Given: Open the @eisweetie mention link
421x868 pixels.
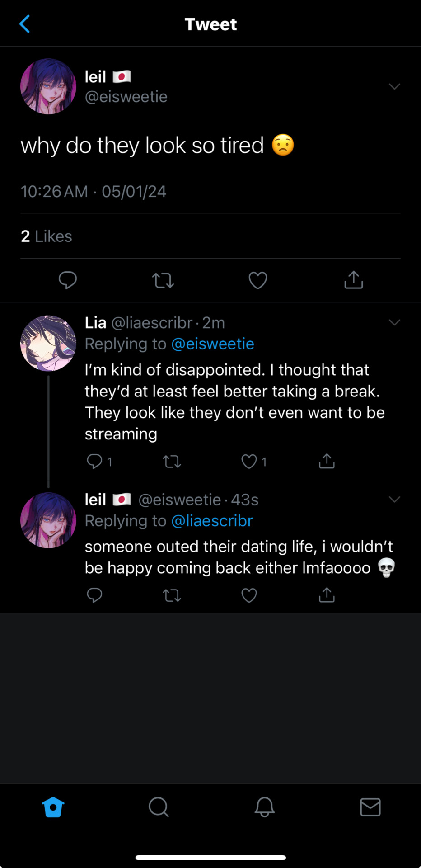Looking at the screenshot, I should [213, 344].
